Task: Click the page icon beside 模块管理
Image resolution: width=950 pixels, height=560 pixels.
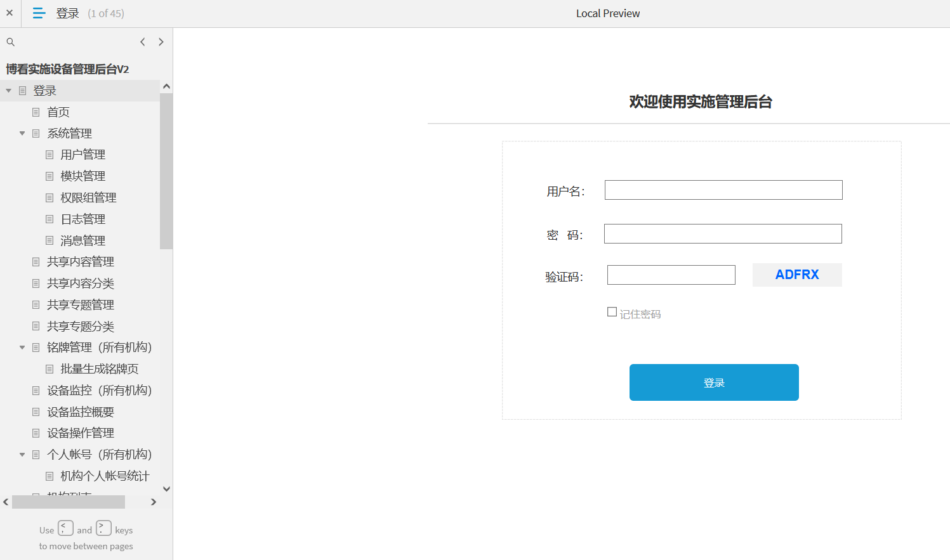Action: pyautogui.click(x=49, y=176)
